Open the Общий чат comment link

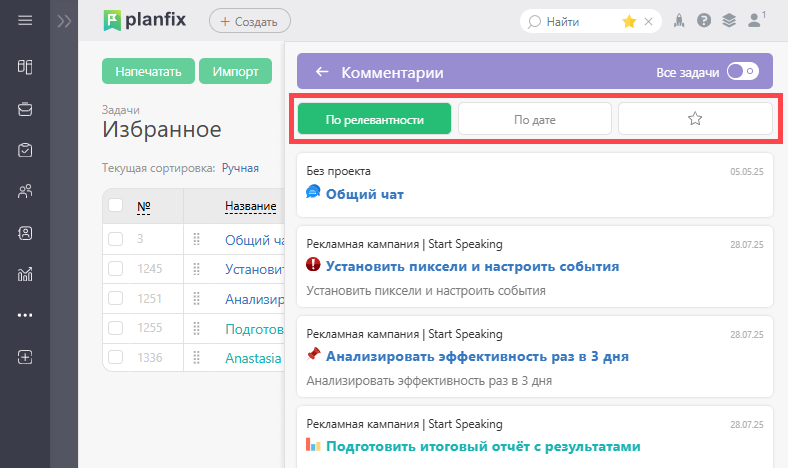click(x=364, y=194)
